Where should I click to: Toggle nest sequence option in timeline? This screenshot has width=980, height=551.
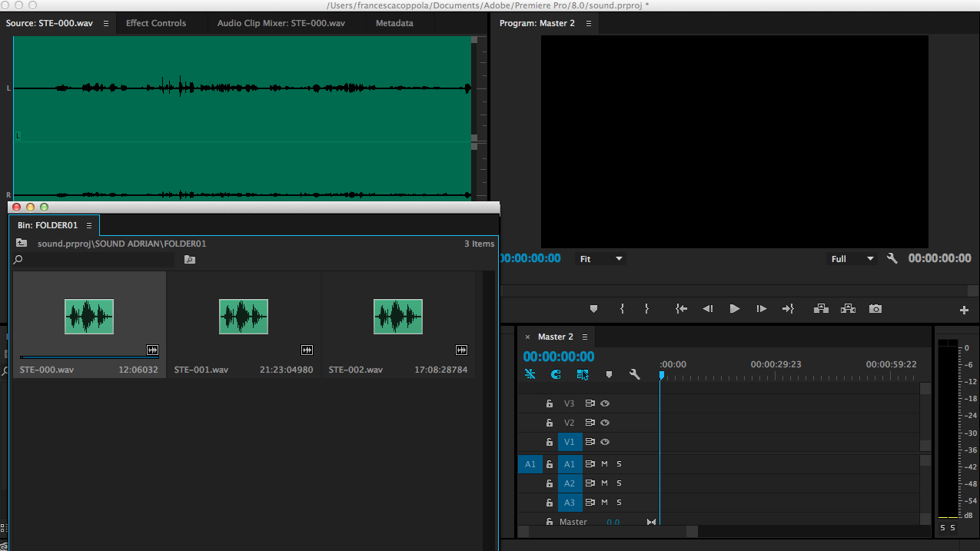(530, 374)
